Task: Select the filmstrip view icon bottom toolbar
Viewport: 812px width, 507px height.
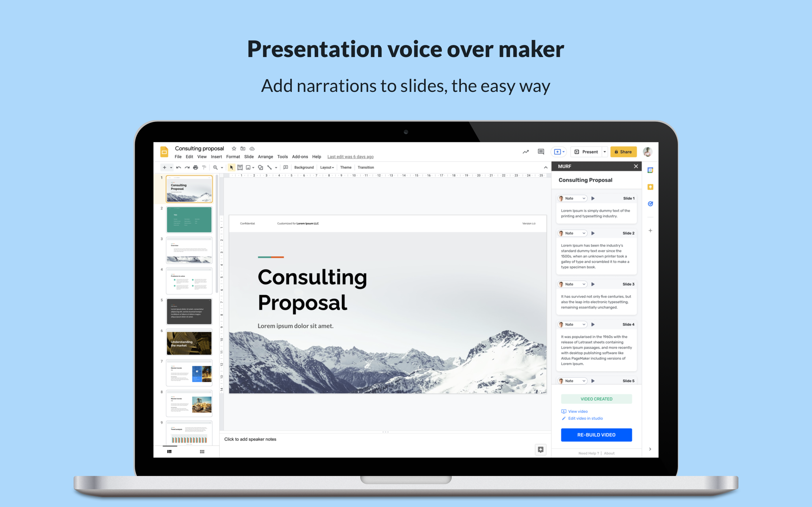Action: point(169,451)
